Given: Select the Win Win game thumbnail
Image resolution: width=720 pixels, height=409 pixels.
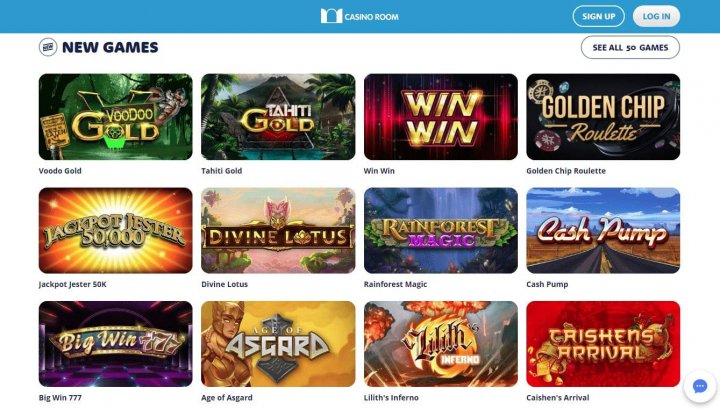Looking at the screenshot, I should (441, 117).
